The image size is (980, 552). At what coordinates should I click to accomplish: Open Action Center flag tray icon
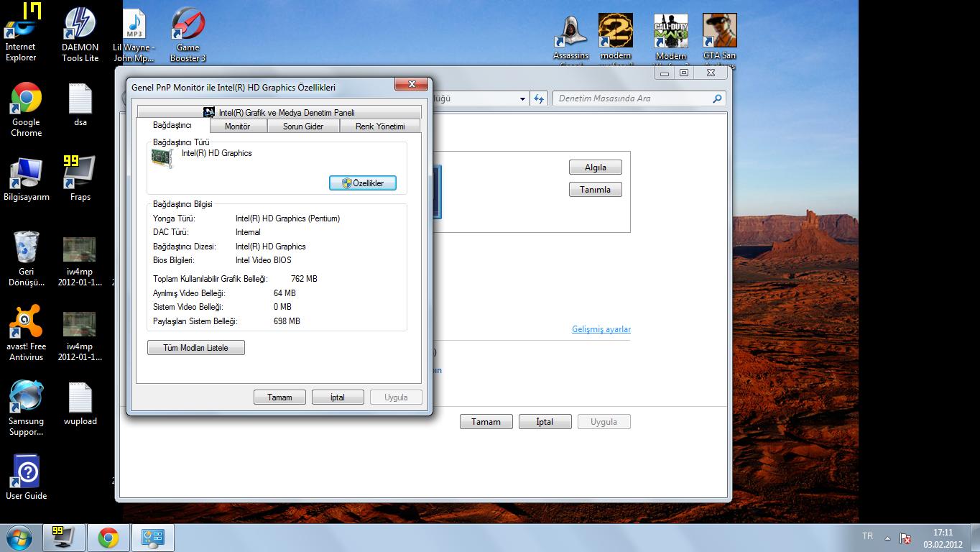click(906, 538)
